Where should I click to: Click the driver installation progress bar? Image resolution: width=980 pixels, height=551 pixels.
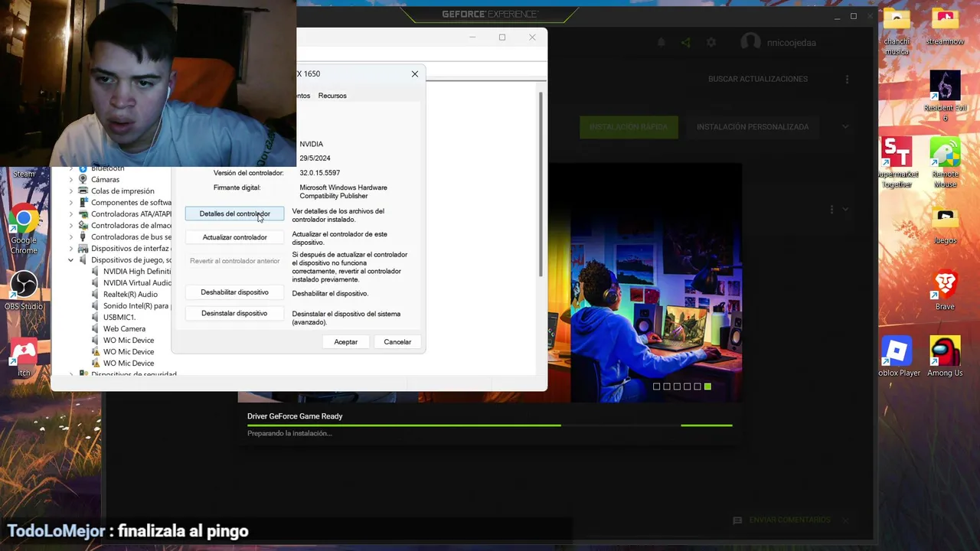pyautogui.click(x=490, y=425)
